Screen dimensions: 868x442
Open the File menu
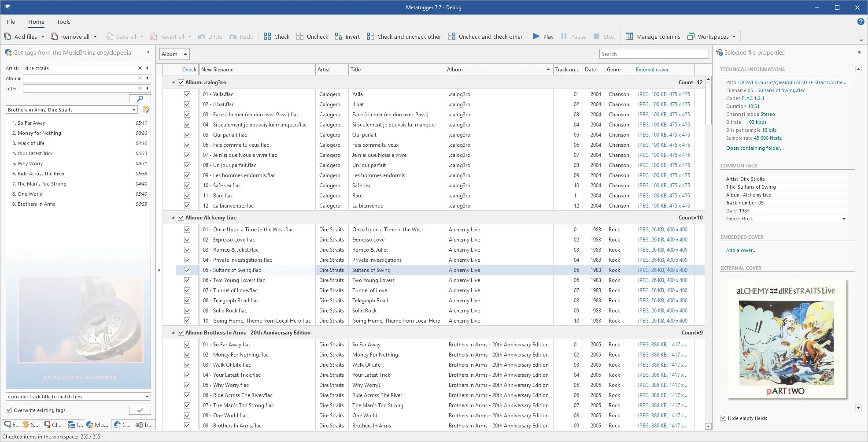tap(11, 22)
